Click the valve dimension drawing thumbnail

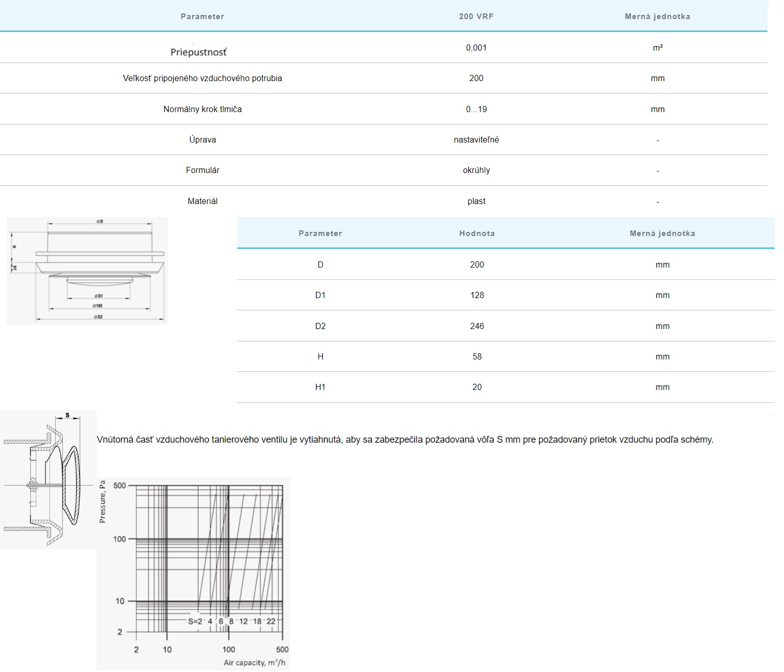[87, 271]
